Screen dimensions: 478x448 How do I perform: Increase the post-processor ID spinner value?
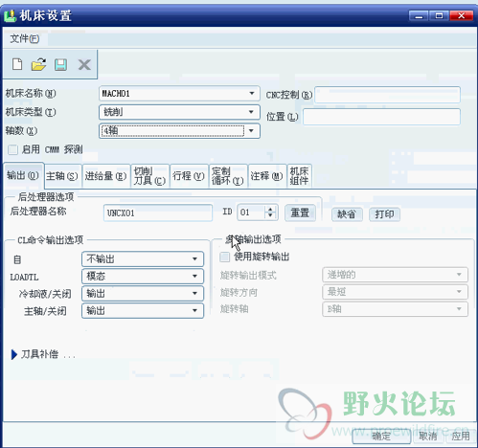(270, 210)
